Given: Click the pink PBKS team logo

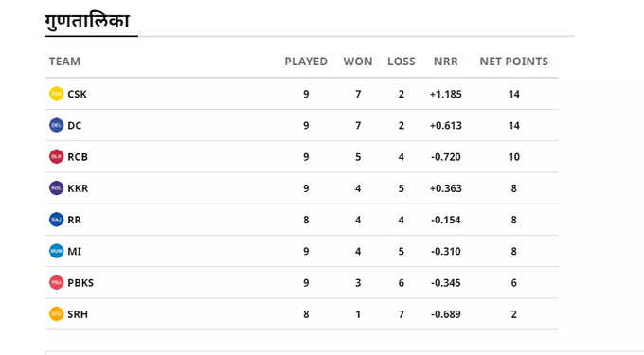Looking at the screenshot, I should click(56, 283).
